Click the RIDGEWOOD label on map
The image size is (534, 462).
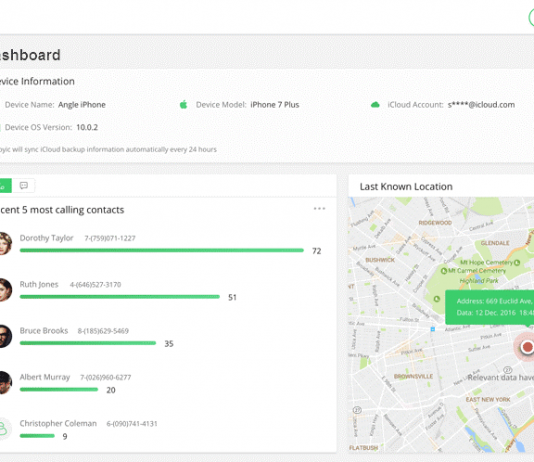click(x=435, y=223)
